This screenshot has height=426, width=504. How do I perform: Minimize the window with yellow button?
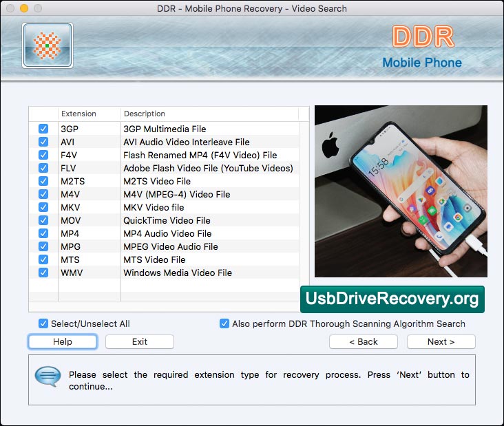(x=24, y=8)
